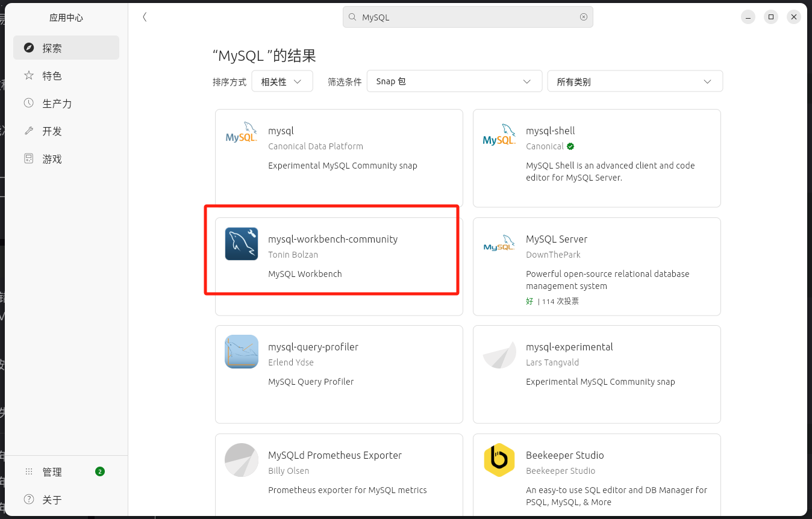Open the 特色 sidebar section
Viewport: 812px width, 519px height.
pos(66,75)
